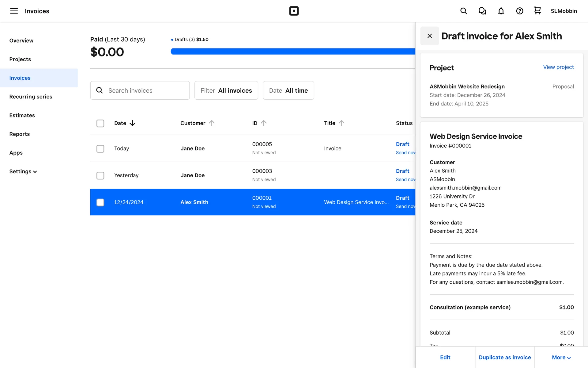Click Duplicate as invoice button

505,357
